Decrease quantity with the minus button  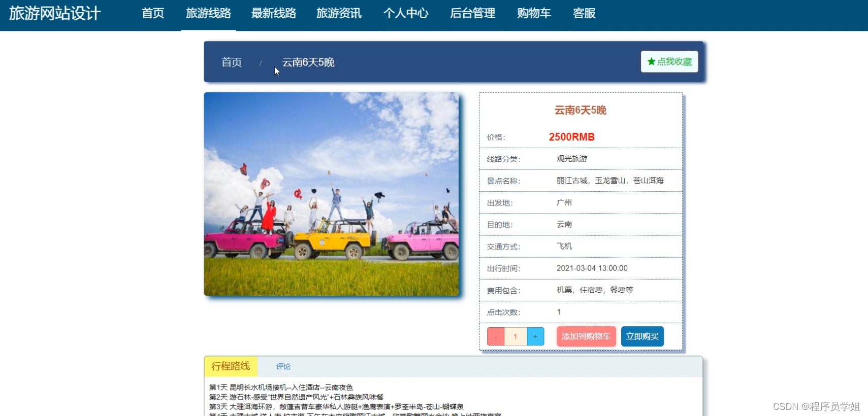[x=496, y=336]
